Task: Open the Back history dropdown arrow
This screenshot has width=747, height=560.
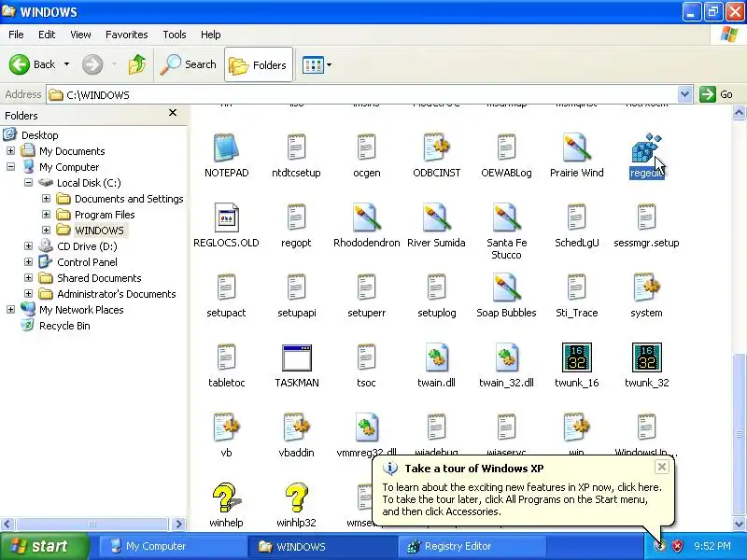Action: pyautogui.click(x=66, y=63)
